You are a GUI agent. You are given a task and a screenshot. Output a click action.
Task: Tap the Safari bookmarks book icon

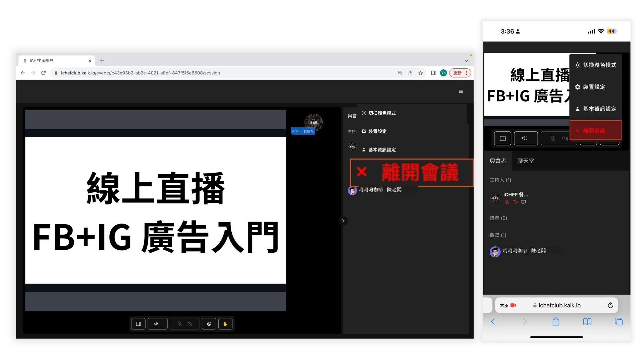(587, 321)
